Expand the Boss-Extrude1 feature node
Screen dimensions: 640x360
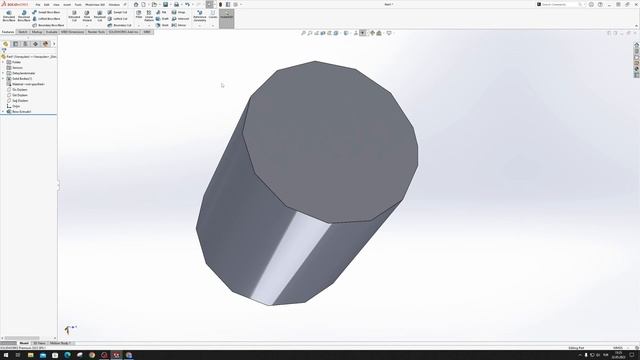(x=3, y=111)
